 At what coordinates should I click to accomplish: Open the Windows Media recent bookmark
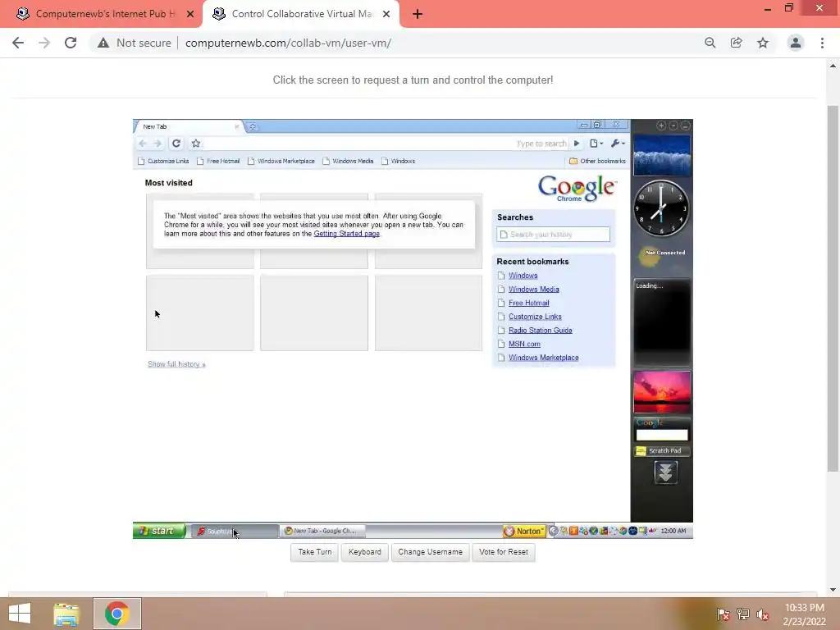pyautogui.click(x=533, y=290)
